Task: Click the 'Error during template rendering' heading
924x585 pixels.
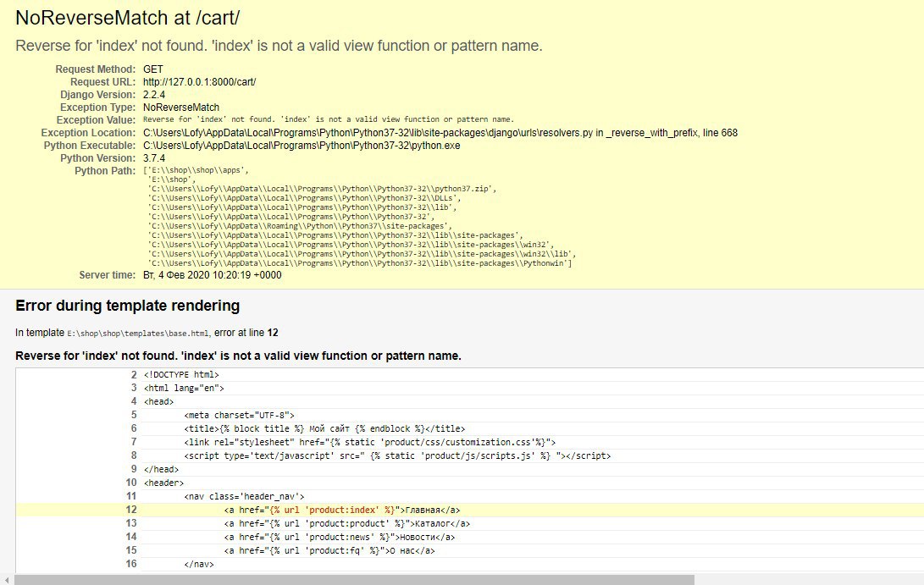Action: tap(127, 306)
